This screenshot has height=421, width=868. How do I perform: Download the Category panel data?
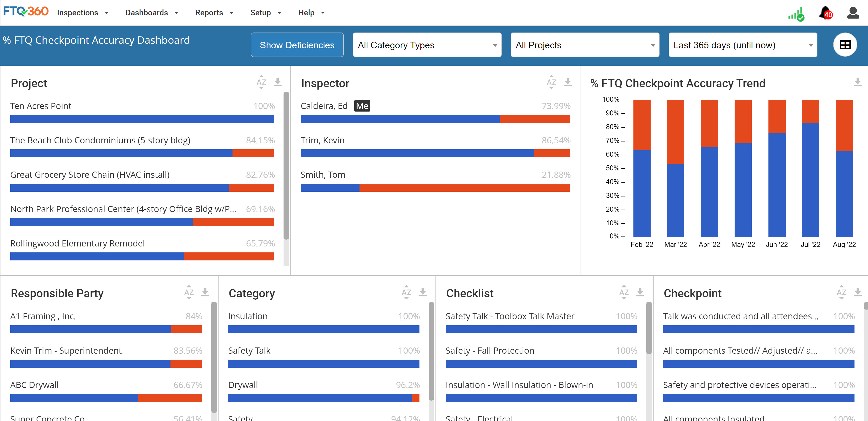422,292
